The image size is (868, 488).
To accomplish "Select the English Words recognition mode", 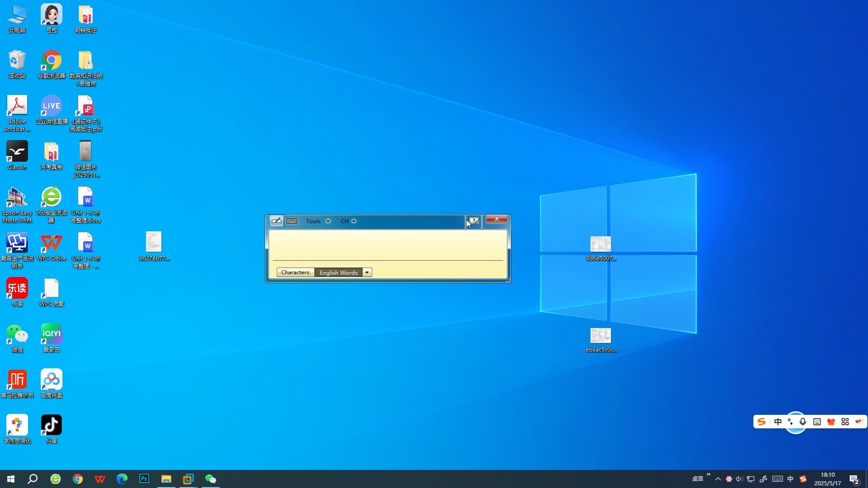I will [338, 272].
